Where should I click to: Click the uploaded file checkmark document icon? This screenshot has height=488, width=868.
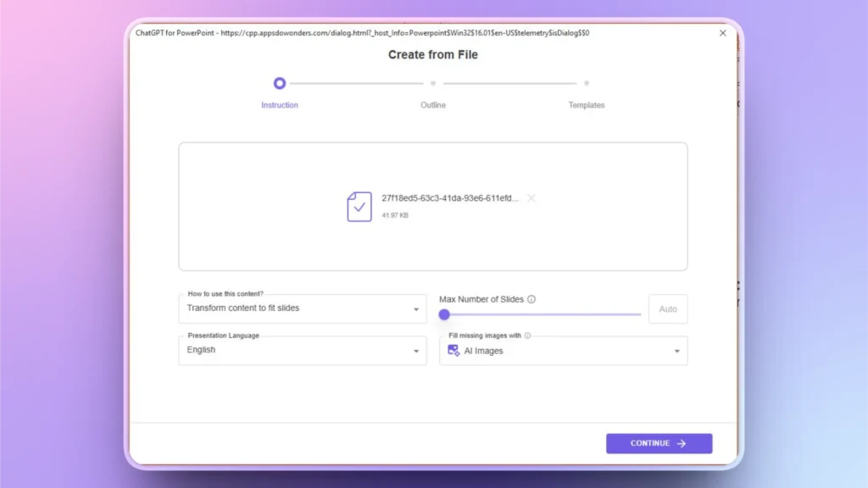point(358,206)
